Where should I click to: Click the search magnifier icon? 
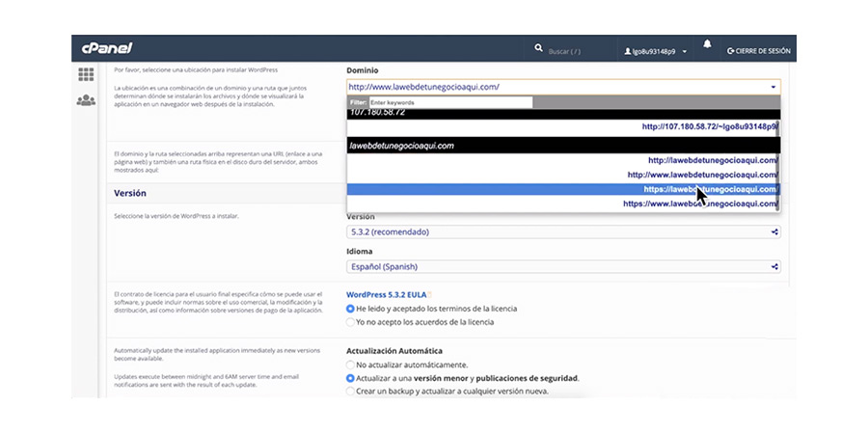tap(538, 49)
